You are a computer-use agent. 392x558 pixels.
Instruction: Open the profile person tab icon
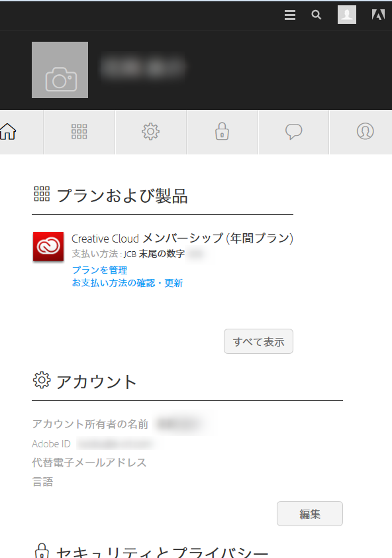[x=365, y=131]
